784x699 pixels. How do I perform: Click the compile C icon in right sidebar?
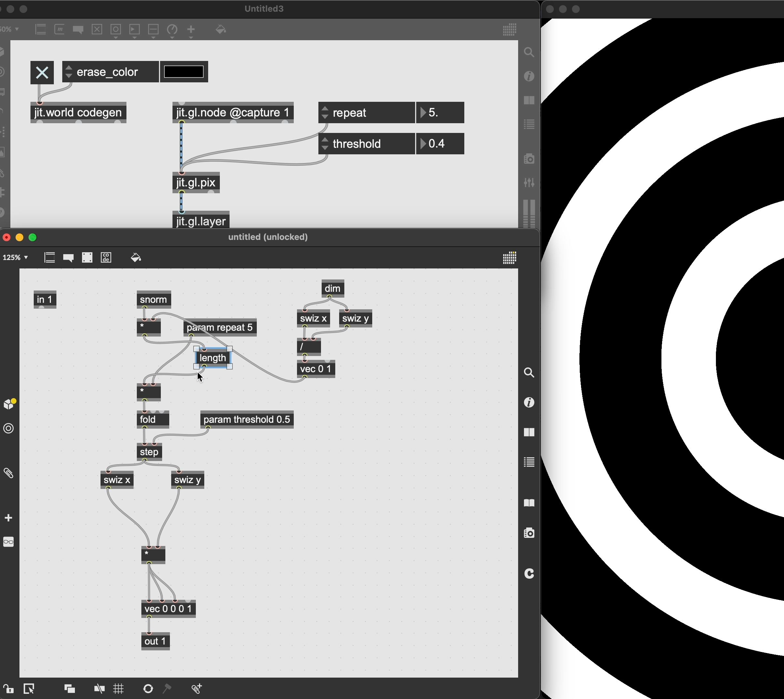click(529, 574)
